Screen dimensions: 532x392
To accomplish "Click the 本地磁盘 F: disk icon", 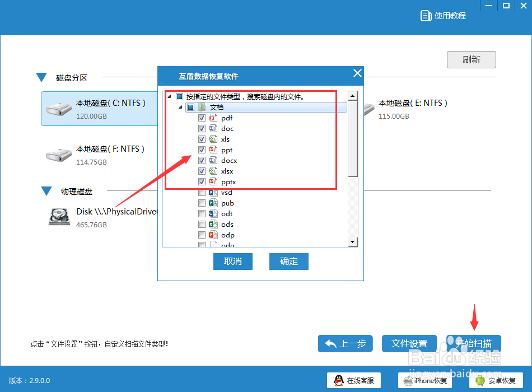I will pos(58,154).
